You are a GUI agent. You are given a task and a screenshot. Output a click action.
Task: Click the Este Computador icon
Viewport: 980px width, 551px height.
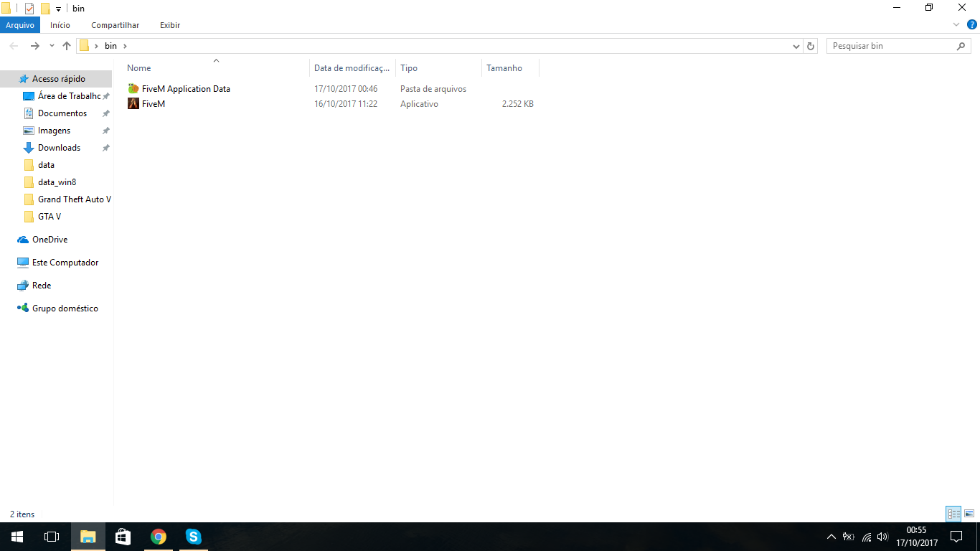pyautogui.click(x=23, y=263)
